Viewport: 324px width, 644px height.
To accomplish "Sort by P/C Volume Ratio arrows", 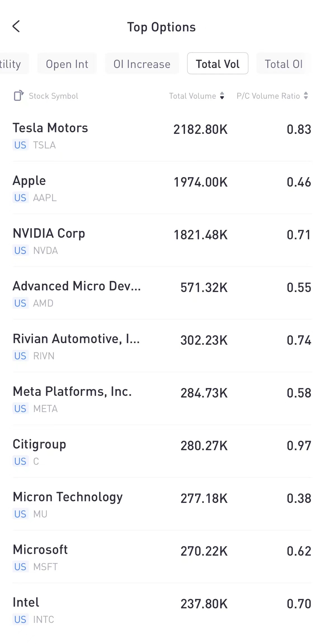I will (x=306, y=96).
